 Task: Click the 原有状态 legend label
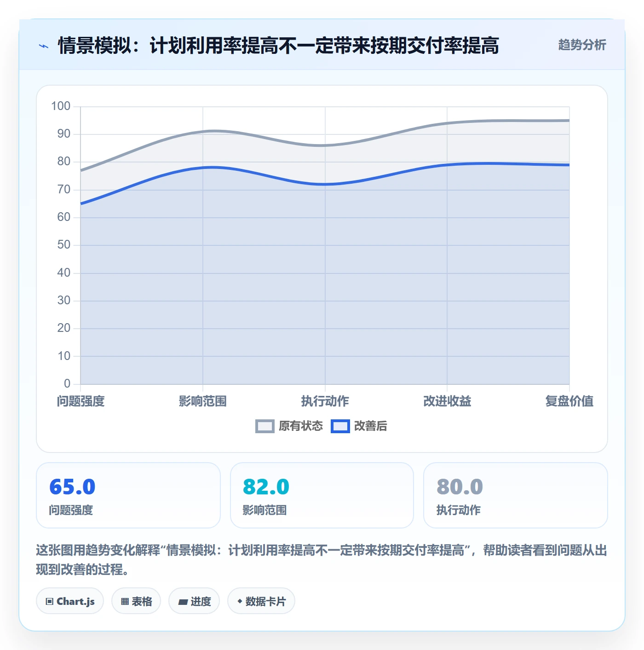pos(301,426)
